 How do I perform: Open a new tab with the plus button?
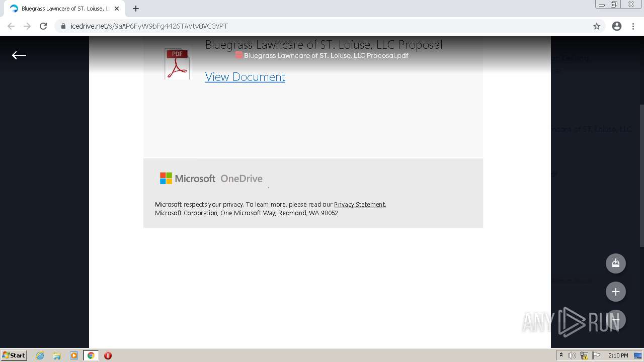pos(136,9)
